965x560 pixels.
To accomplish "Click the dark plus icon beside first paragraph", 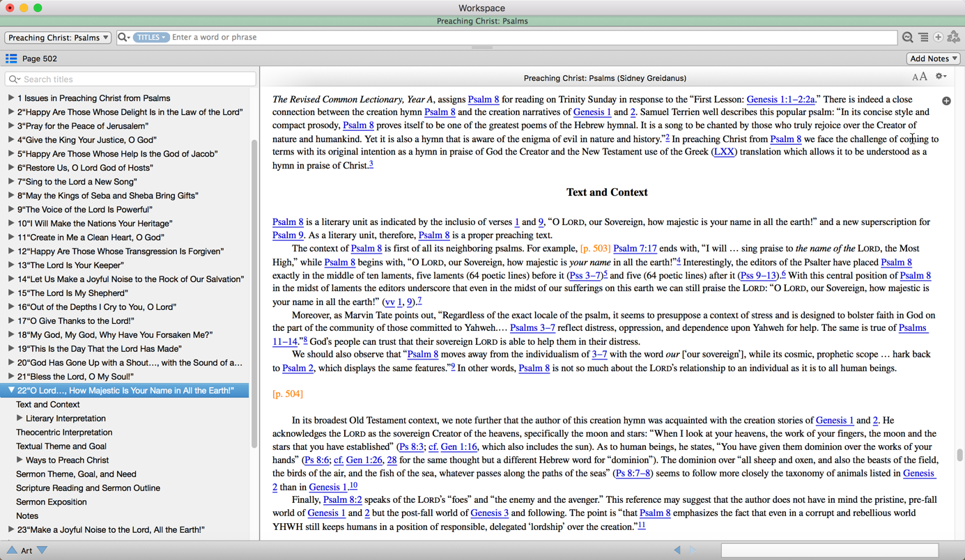I will point(946,101).
